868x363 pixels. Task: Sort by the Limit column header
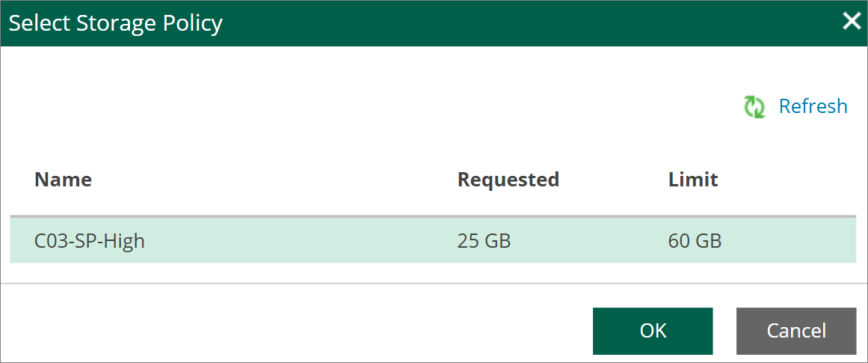tap(693, 180)
